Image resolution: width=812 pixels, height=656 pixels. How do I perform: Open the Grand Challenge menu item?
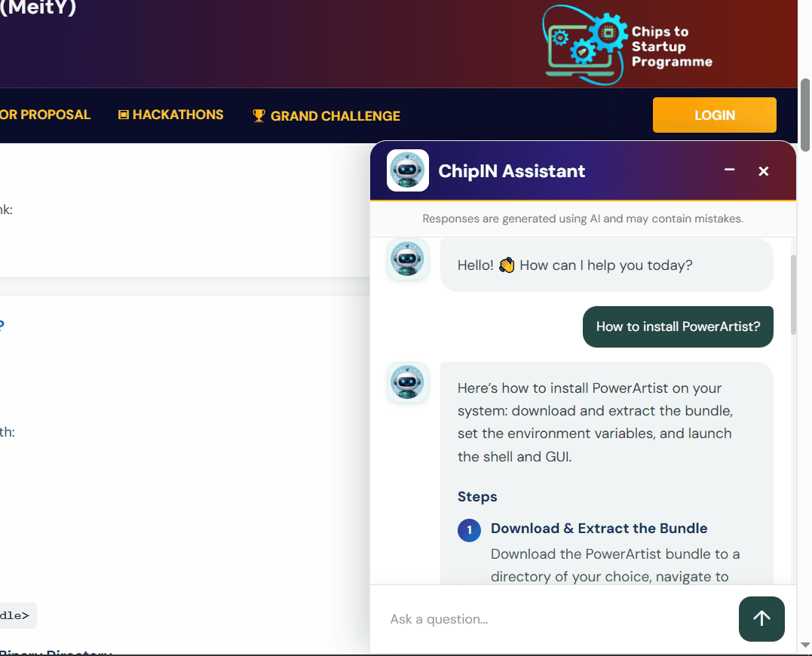coord(326,116)
